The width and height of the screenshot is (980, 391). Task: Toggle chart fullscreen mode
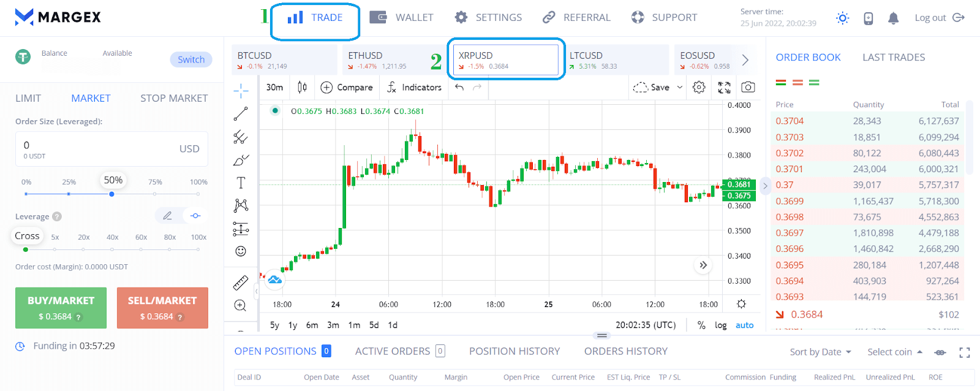tap(724, 87)
